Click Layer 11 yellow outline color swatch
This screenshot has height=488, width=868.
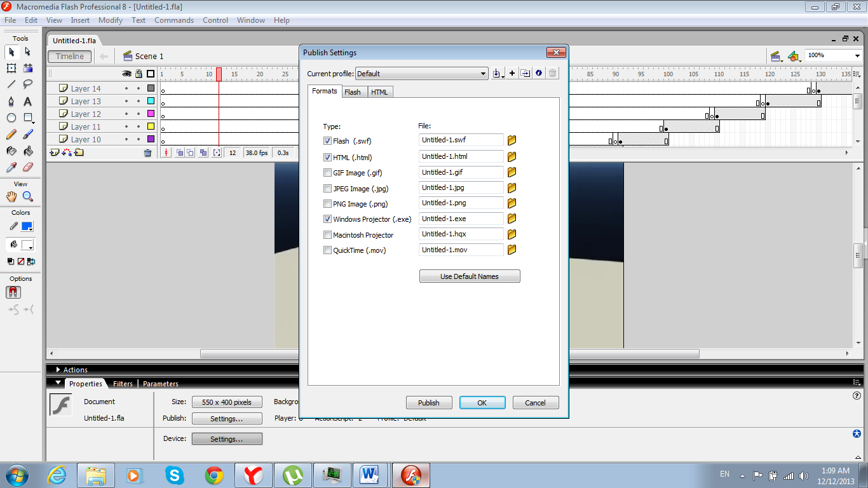151,126
